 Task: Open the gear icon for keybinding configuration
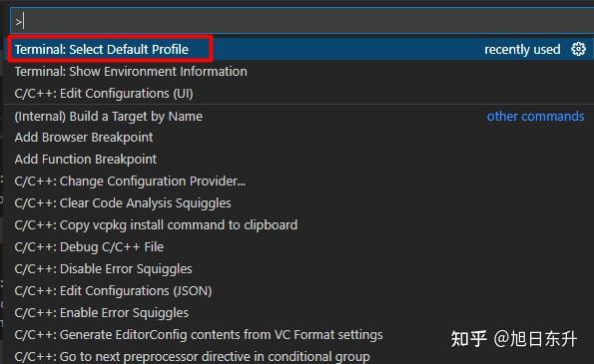tap(578, 49)
